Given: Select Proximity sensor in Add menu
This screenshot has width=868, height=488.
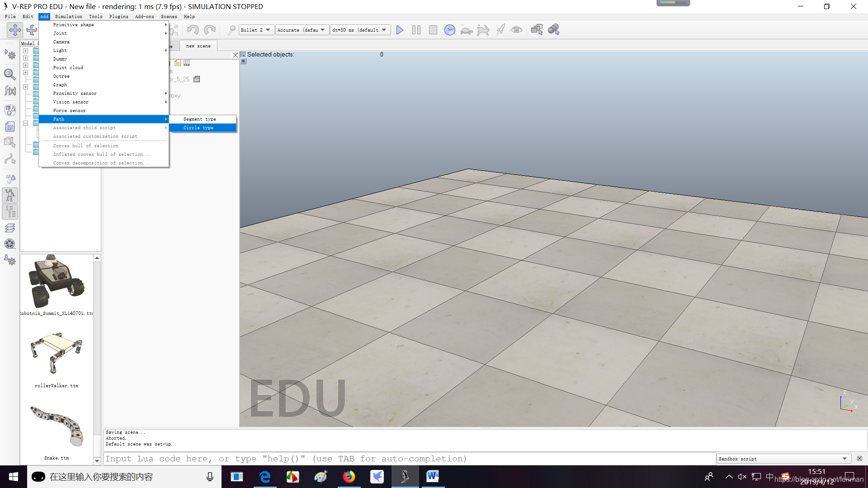Looking at the screenshot, I should coord(75,94).
